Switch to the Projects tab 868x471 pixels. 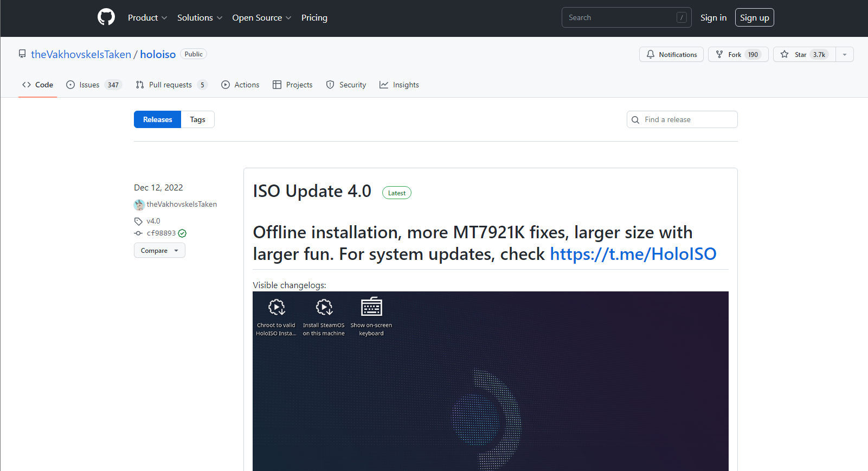tap(293, 85)
